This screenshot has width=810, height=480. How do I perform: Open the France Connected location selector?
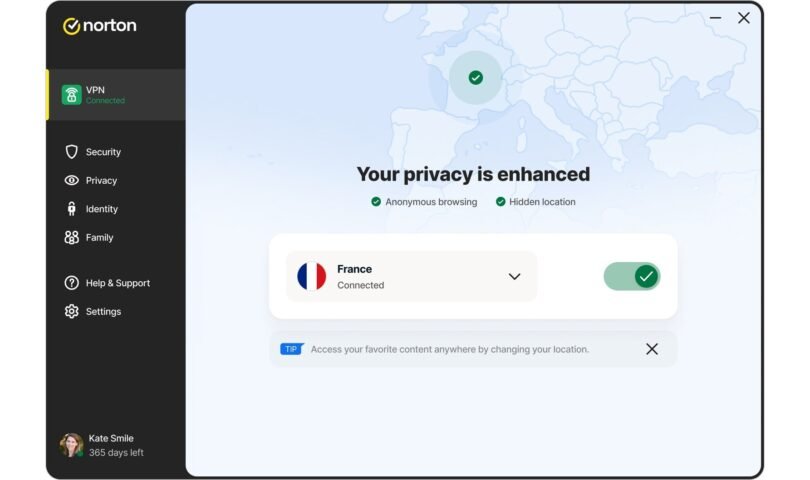pos(411,277)
